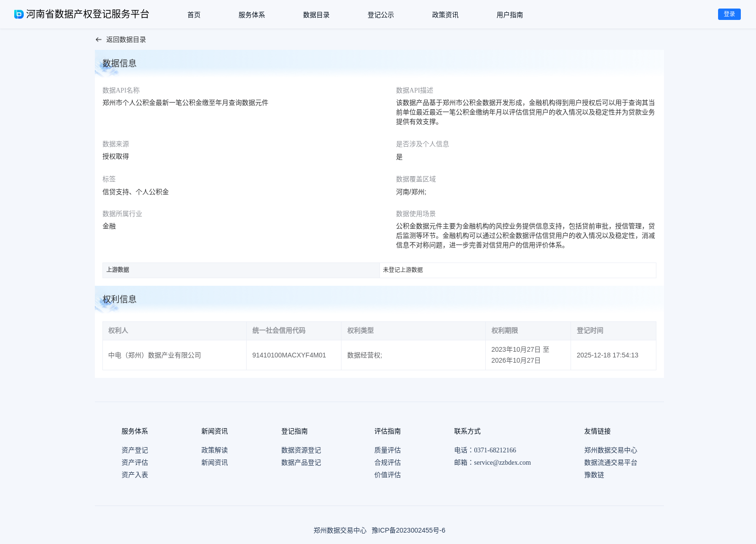Open footer link 资产登记
Image resolution: width=756 pixels, height=544 pixels.
point(135,450)
